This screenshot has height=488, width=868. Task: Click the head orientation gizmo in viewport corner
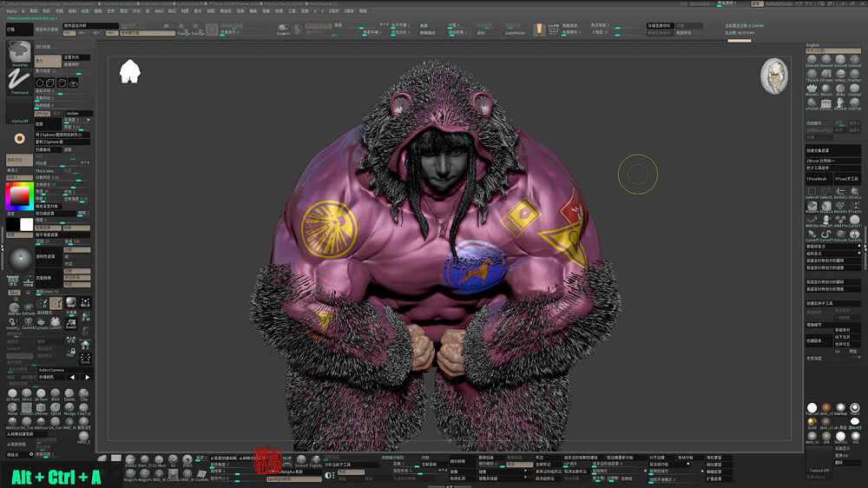(774, 76)
